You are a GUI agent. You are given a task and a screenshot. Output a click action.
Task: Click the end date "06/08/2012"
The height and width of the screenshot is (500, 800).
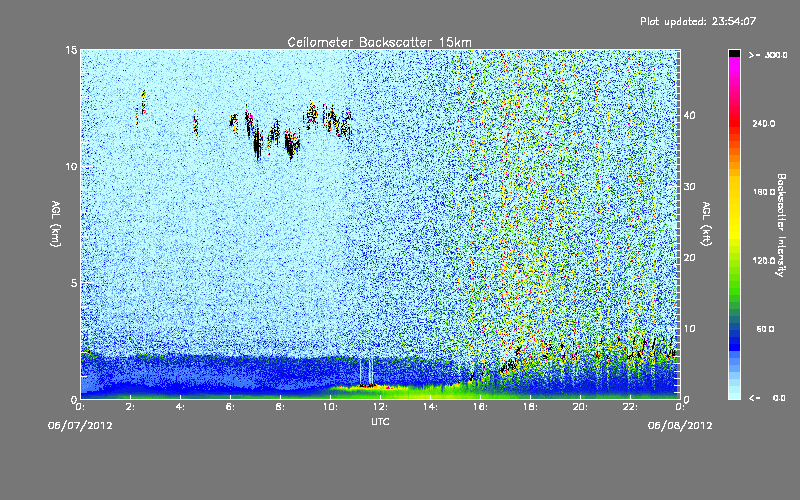680,426
